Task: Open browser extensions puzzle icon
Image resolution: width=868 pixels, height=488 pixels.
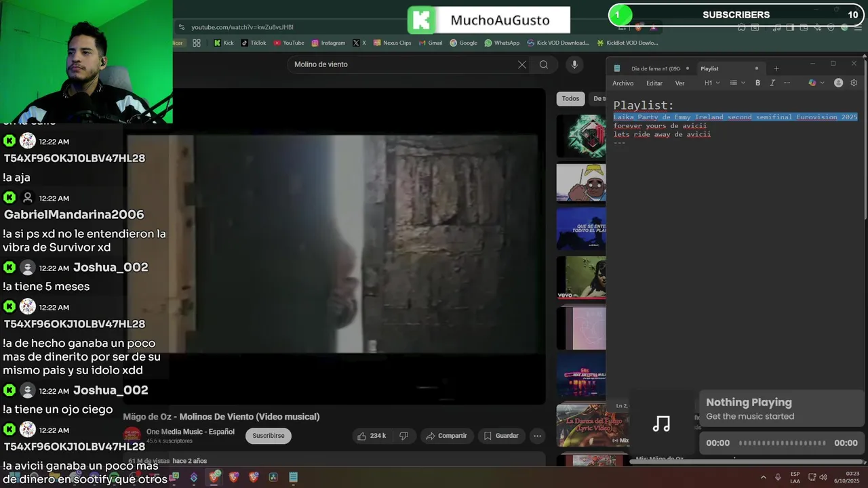Action: tap(741, 28)
